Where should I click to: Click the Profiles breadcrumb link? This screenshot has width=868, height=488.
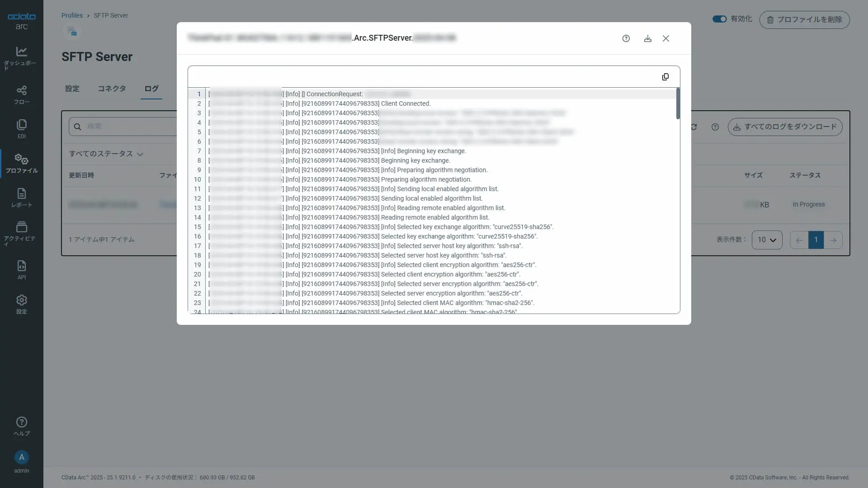pos(72,15)
